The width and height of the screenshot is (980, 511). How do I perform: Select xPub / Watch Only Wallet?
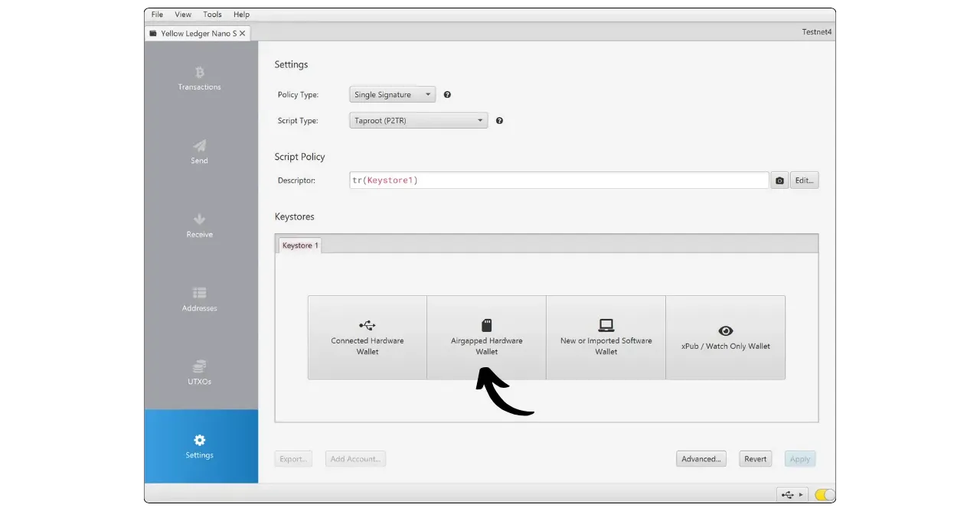(x=725, y=337)
